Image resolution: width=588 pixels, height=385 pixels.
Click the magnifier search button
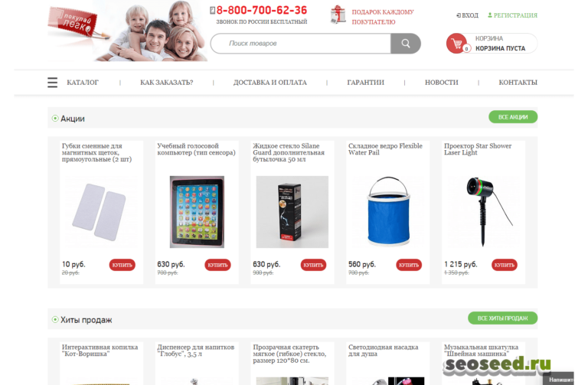pyautogui.click(x=405, y=44)
